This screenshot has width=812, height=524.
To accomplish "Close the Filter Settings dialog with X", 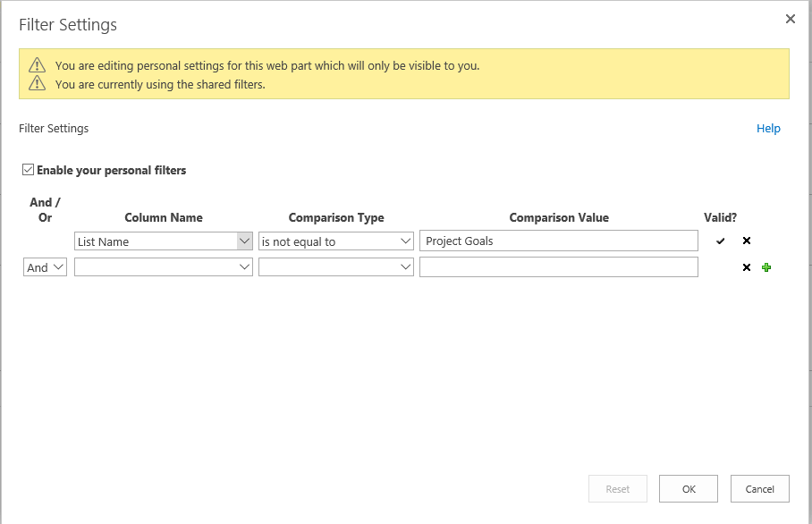I will point(790,19).
